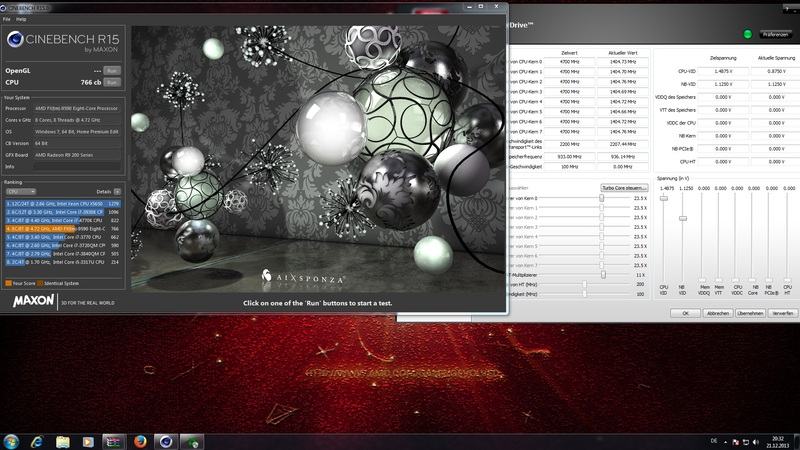The image size is (800, 450).
Task: Click the Windows Start orb
Action: tap(11, 441)
